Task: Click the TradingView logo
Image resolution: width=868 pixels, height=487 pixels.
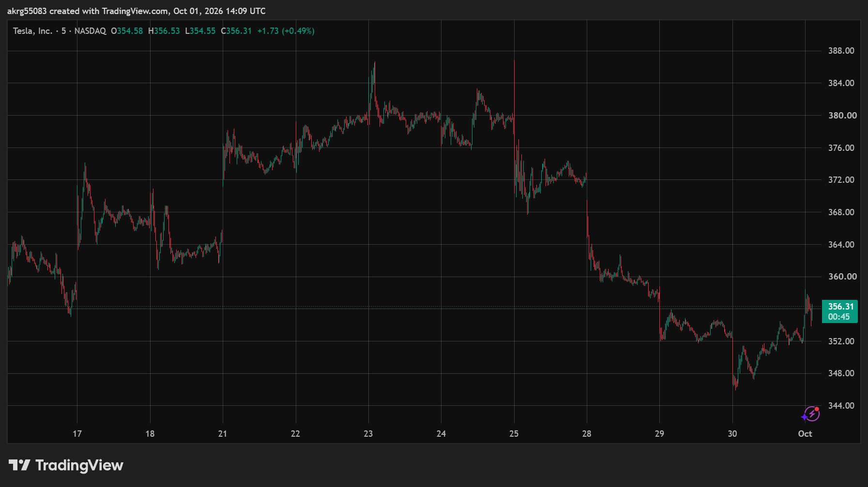Action: tap(66, 465)
